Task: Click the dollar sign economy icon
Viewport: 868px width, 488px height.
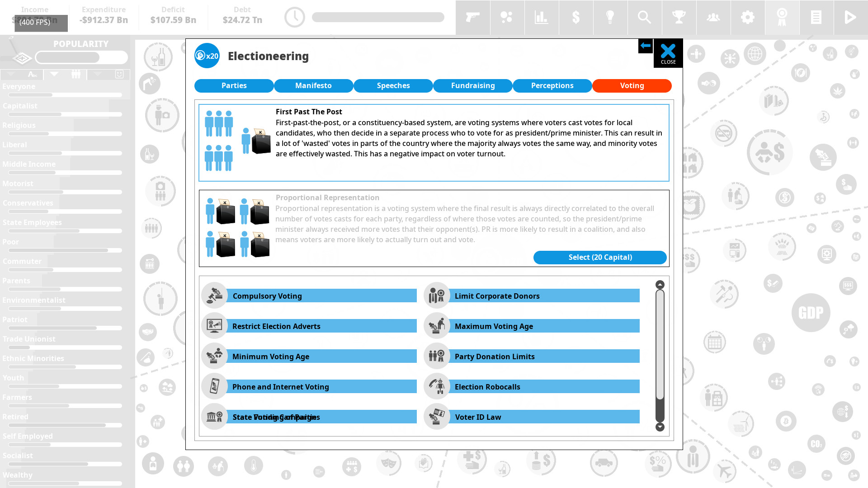Action: pos(576,16)
